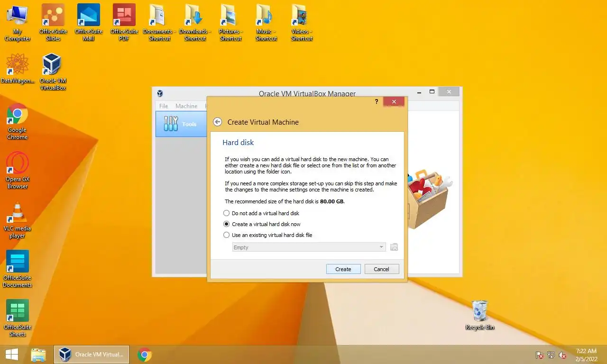Select 'Do not add a virtual hard disk'
This screenshot has height=364, width=607.
click(261, 213)
